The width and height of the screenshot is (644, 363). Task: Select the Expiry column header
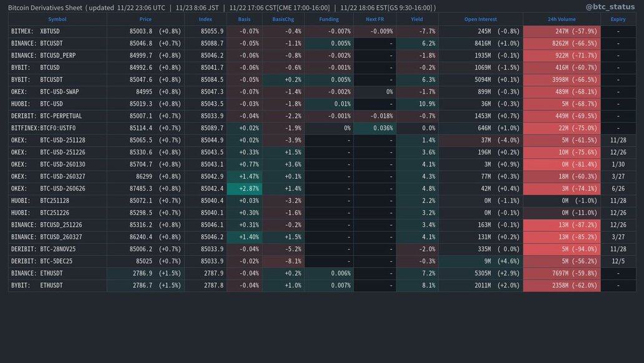click(x=618, y=19)
